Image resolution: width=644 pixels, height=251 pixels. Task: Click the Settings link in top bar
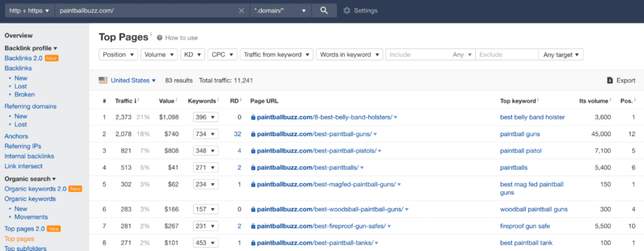[x=365, y=11]
